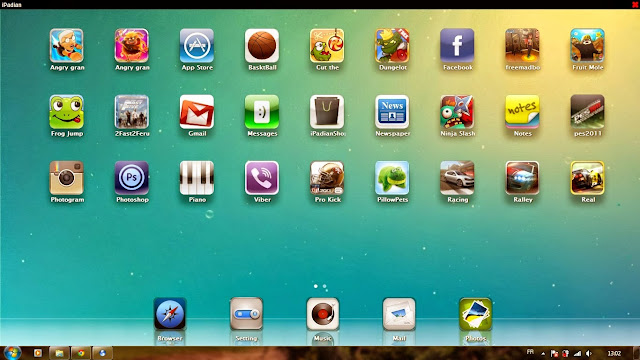Close the iPadian window with red X
The image size is (640, 360).
[635, 4]
